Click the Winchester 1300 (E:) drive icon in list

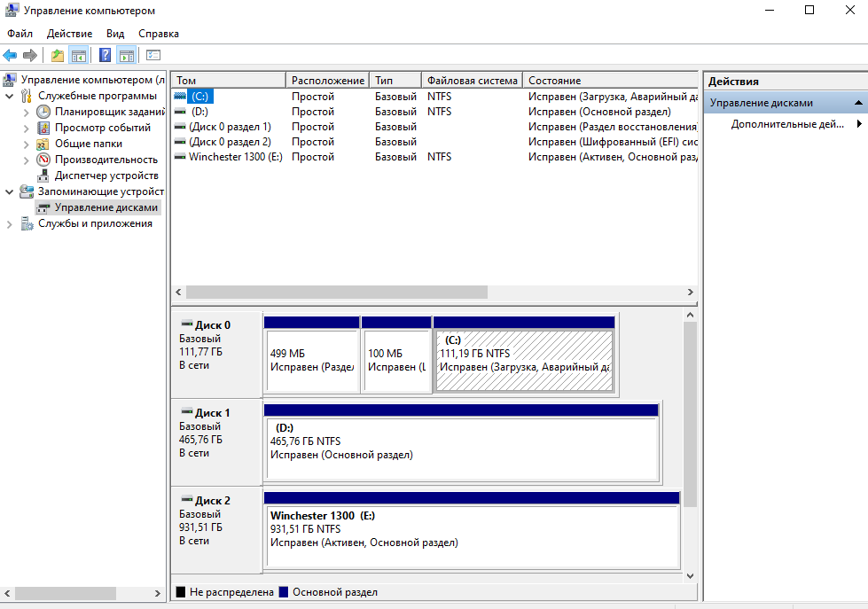(x=180, y=157)
